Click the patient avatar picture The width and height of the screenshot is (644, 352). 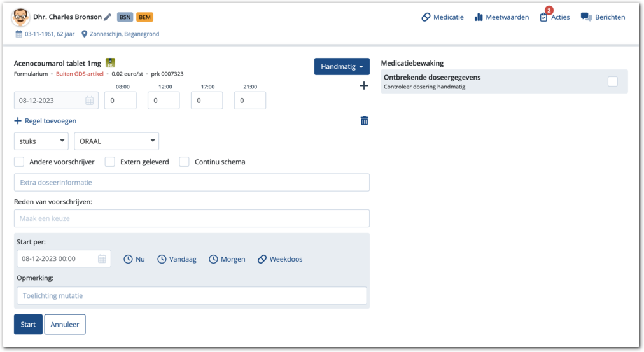[x=20, y=18]
